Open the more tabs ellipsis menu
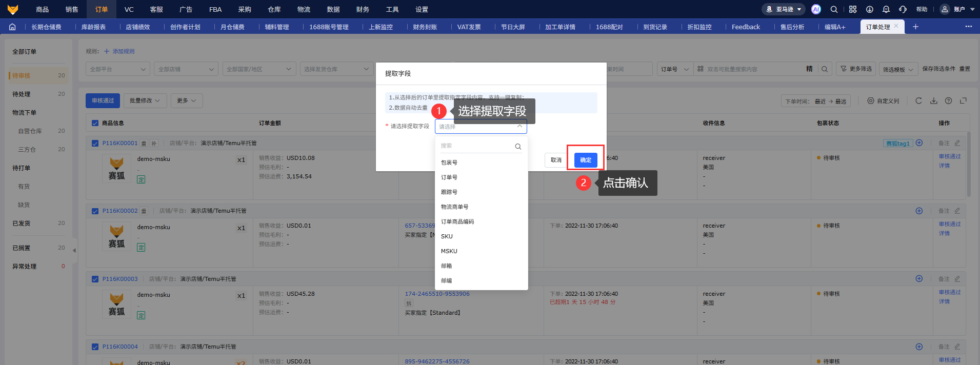 968,27
